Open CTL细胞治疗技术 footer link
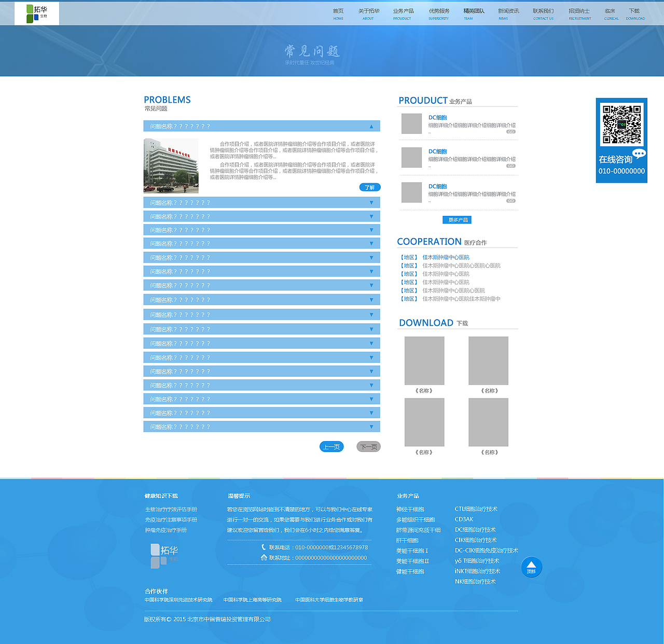 pyautogui.click(x=476, y=509)
